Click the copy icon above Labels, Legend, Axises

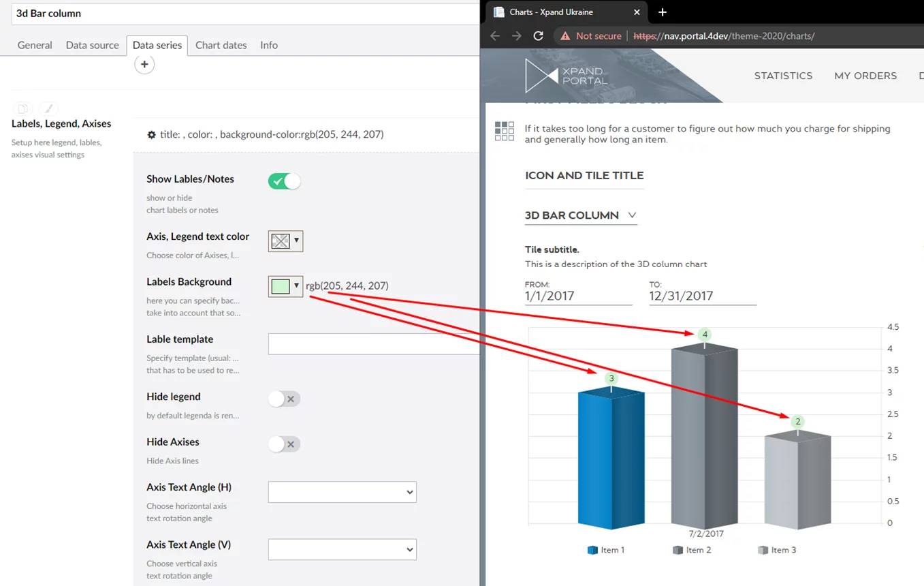point(22,108)
